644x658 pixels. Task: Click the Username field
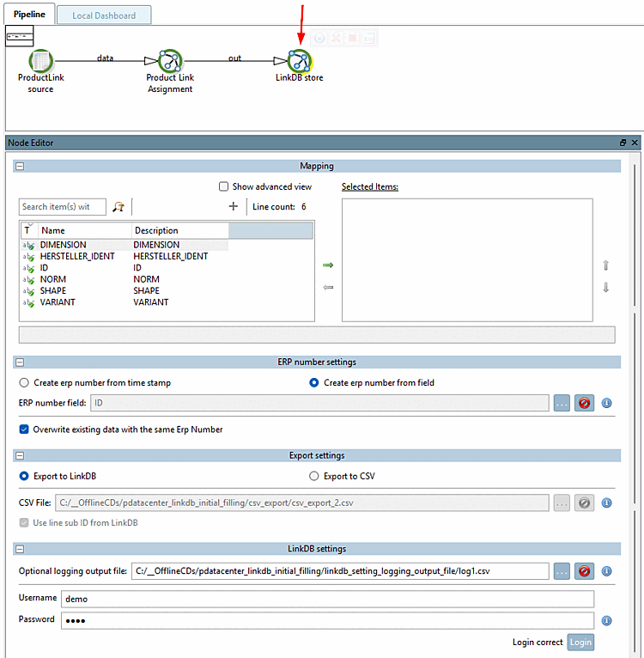328,599
